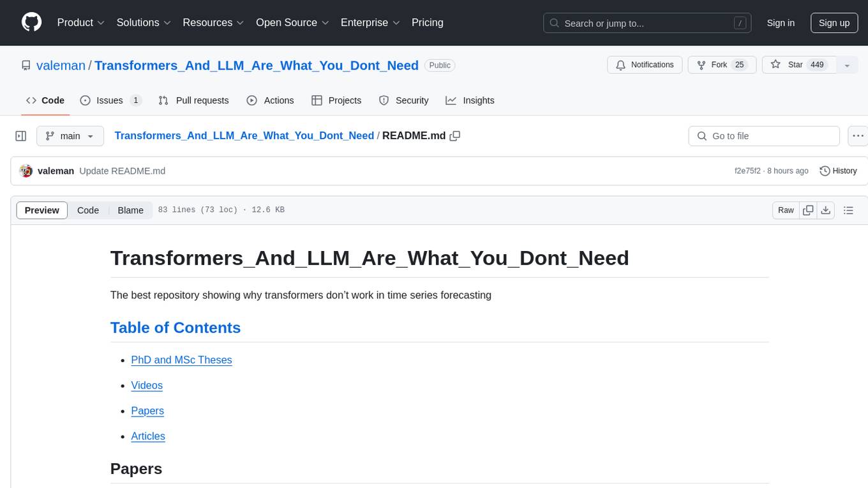Open the star lists dropdown arrow
This screenshot has height=488, width=868.
pos(847,65)
